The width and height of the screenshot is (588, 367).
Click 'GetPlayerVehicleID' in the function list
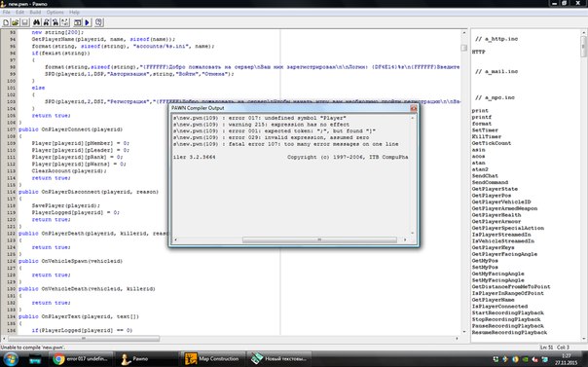(x=501, y=202)
